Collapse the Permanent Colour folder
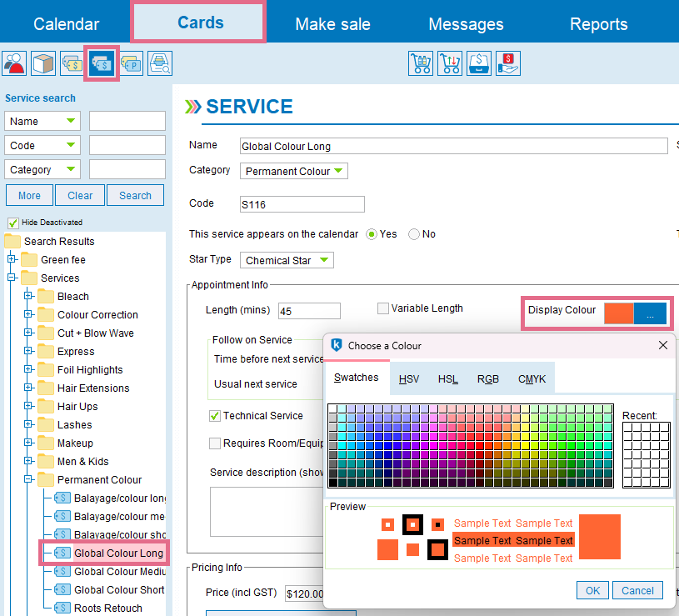Screen dimensions: 679x616 [28, 479]
